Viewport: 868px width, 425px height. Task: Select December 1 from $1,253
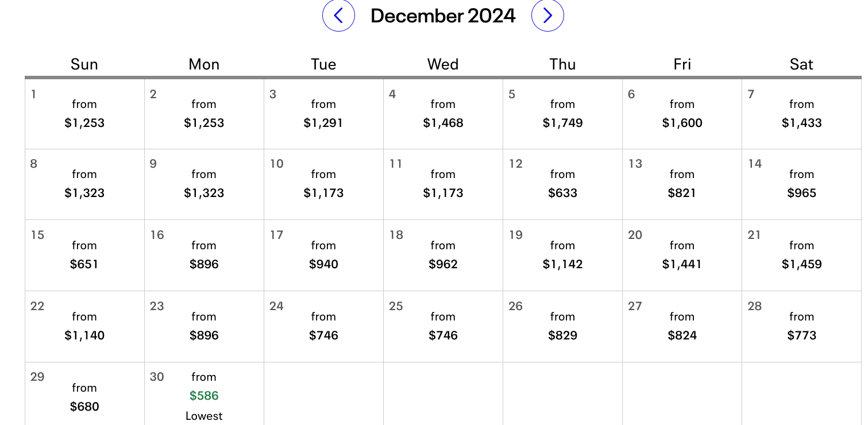(x=84, y=114)
